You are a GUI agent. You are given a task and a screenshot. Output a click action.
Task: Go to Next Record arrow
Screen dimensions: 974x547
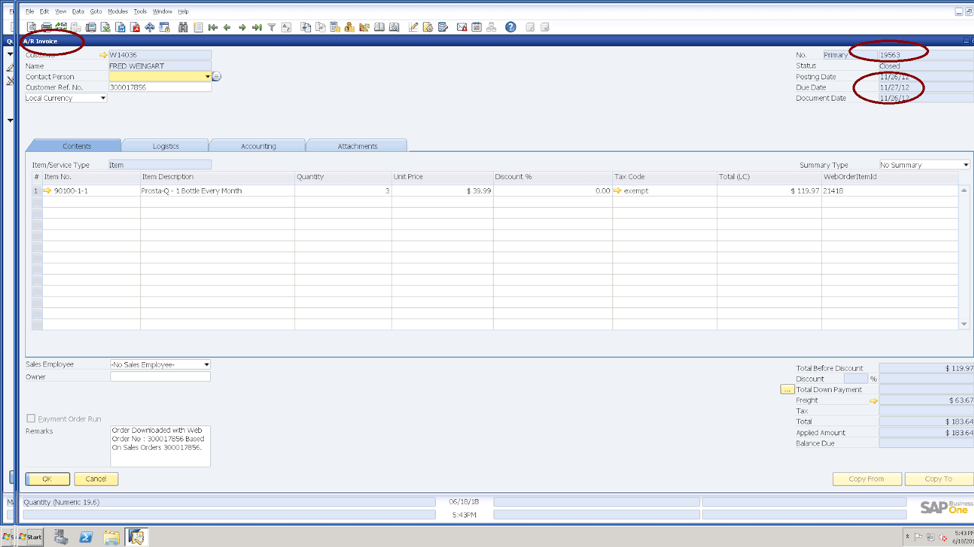(242, 27)
